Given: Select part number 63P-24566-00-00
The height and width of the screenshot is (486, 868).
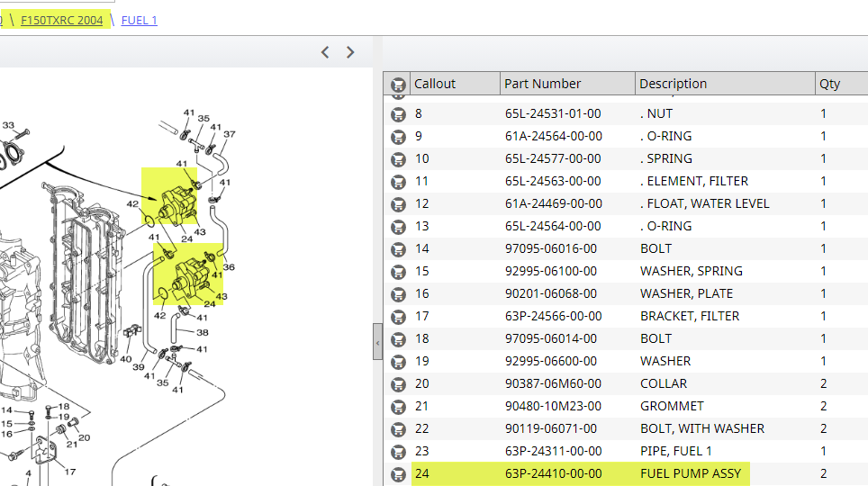Looking at the screenshot, I should coord(553,316).
